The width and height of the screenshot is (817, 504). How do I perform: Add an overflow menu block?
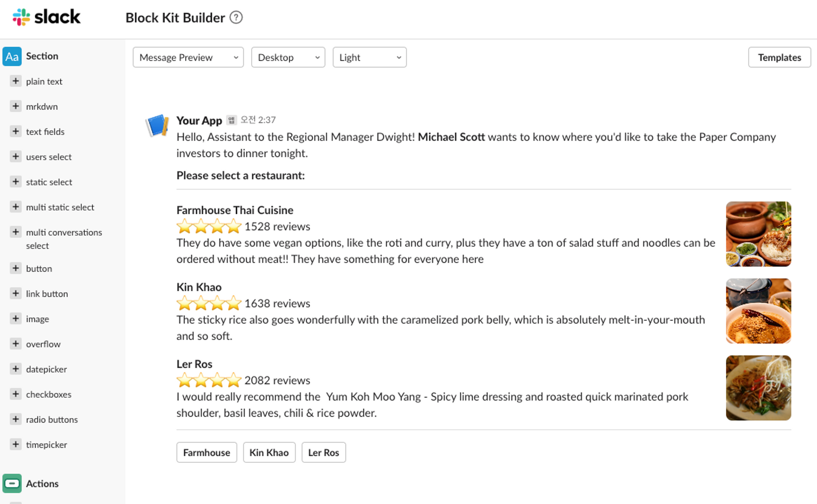click(x=16, y=344)
